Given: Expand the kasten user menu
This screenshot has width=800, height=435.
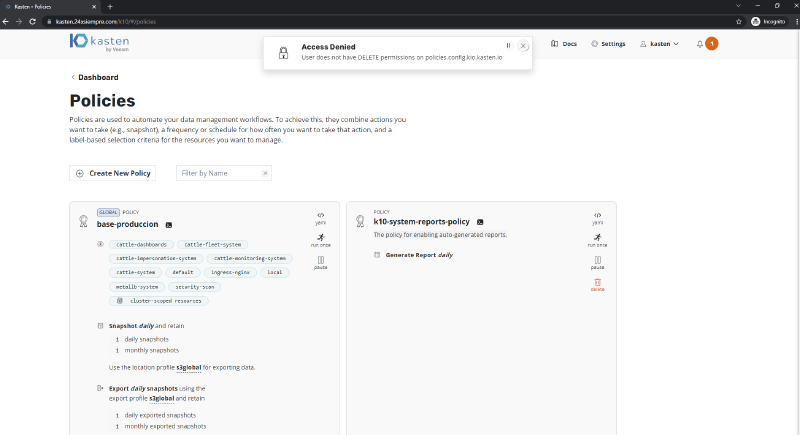Looking at the screenshot, I should 659,44.
